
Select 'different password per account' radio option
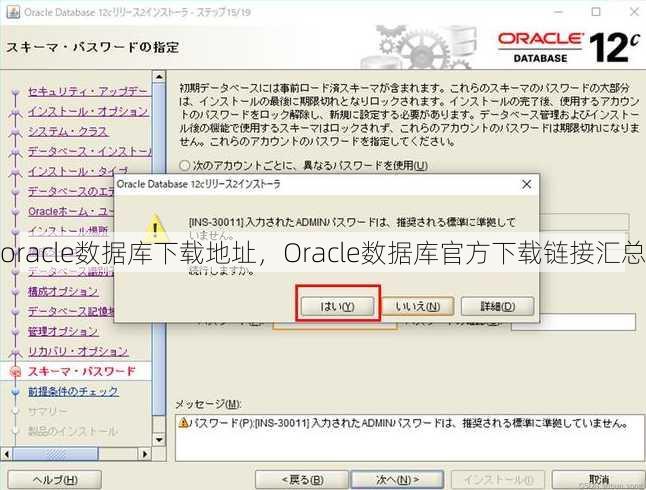(x=185, y=166)
